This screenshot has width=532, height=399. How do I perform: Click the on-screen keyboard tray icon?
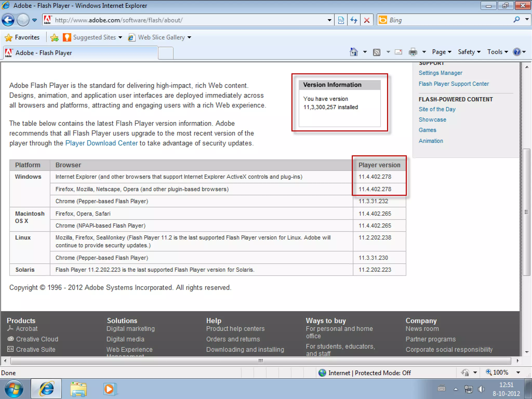(x=442, y=389)
